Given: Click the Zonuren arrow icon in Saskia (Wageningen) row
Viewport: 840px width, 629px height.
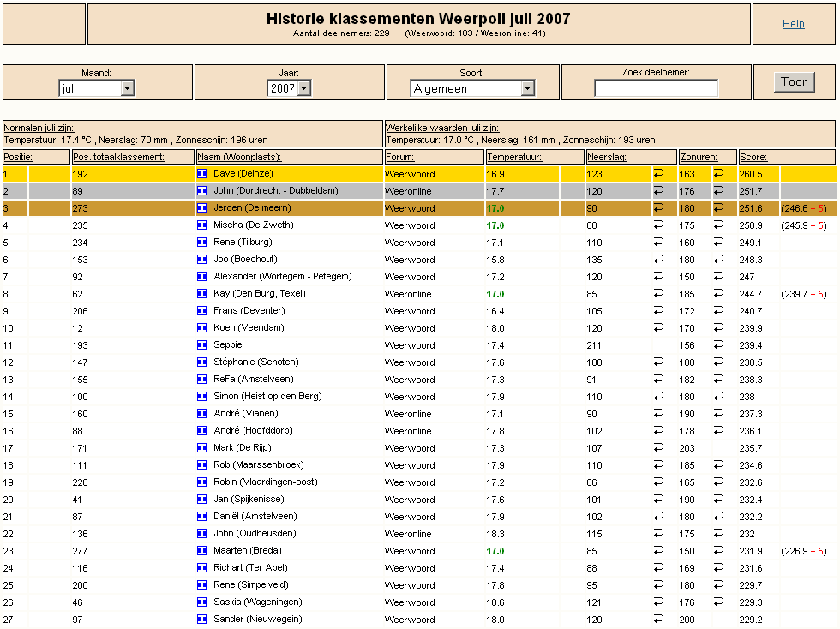Looking at the screenshot, I should coord(718,602).
